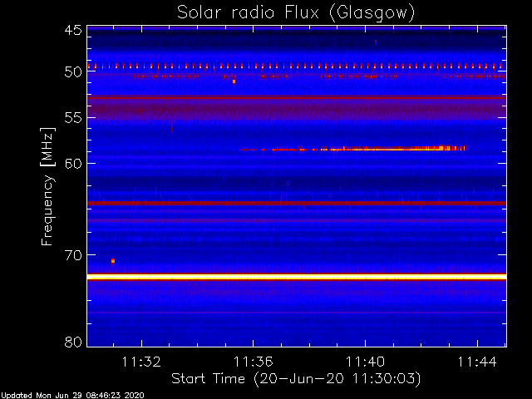Click the 11:44 time tick label
This screenshot has width=532, height=399.
pos(477,362)
